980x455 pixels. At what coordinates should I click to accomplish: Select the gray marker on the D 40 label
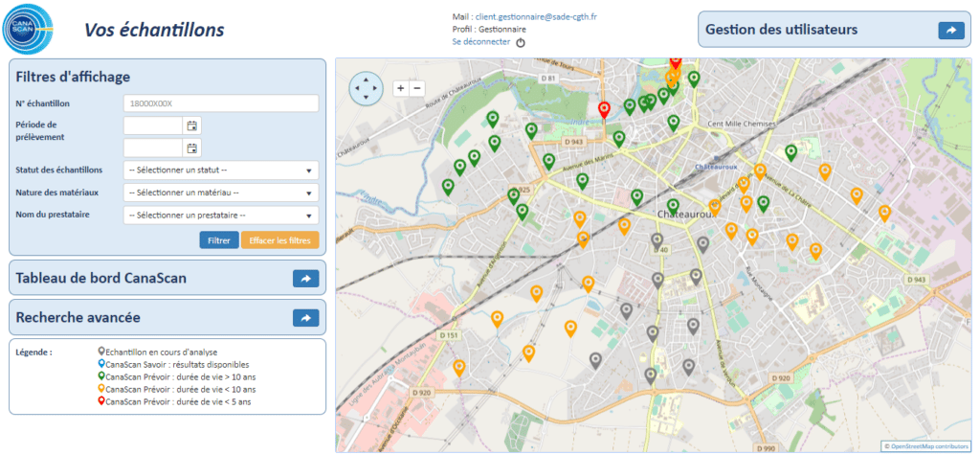point(657,240)
